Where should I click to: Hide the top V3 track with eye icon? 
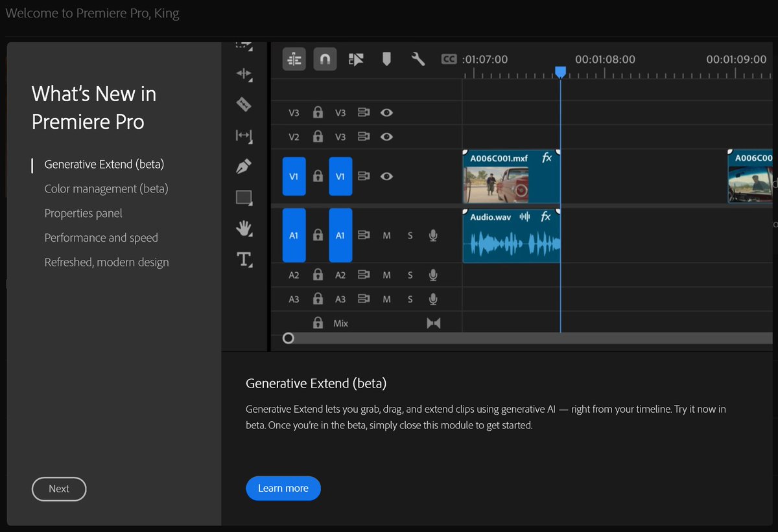pyautogui.click(x=387, y=113)
